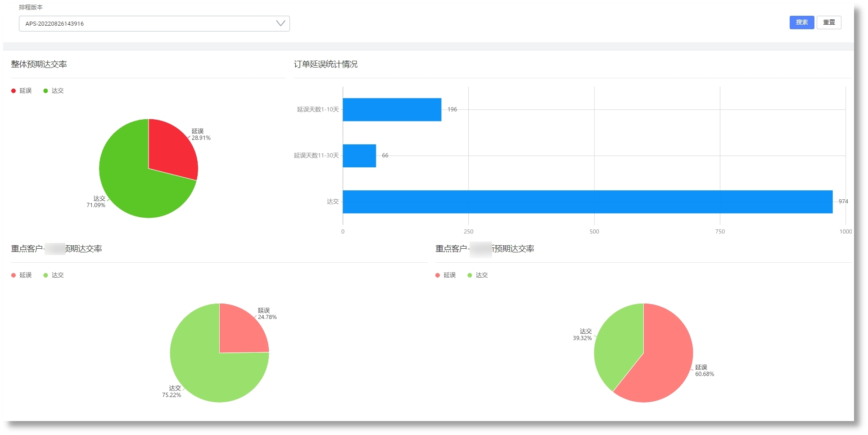
Task: Click the 延误天数1-10天 axis label
Action: click(318, 110)
